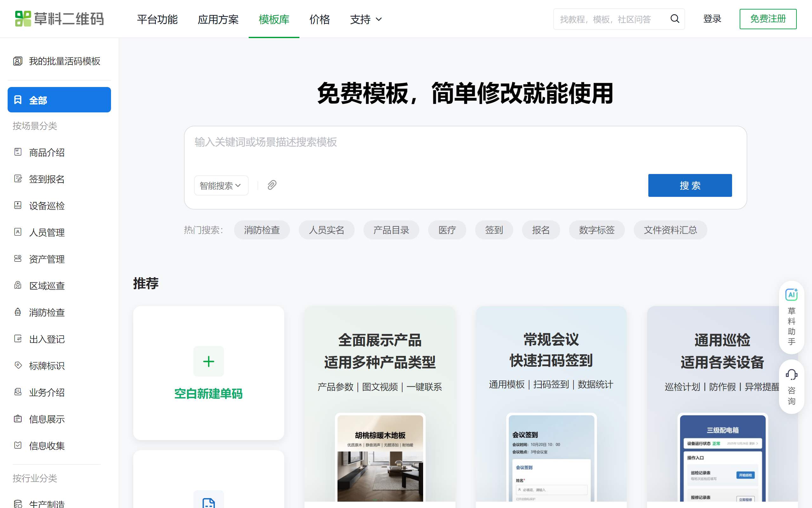Click the 区域巡查 sidebar icon
812x508 pixels.
point(18,285)
